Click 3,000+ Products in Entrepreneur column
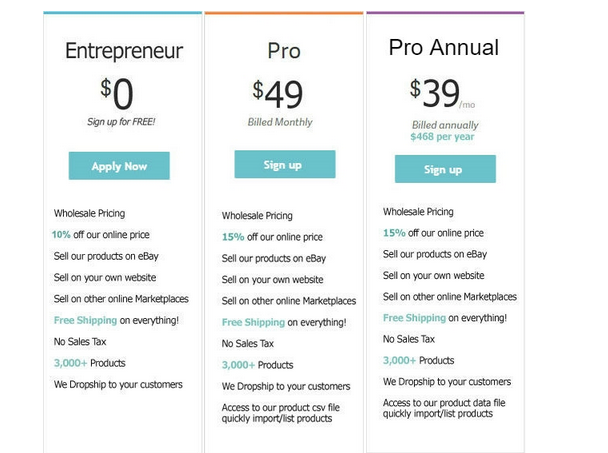 pyautogui.click(x=90, y=363)
